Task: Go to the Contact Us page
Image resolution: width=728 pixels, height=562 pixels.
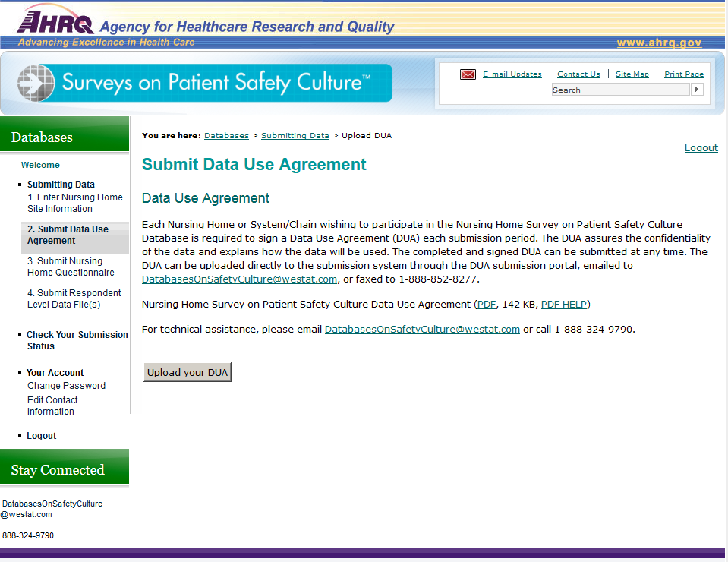Action: (578, 74)
